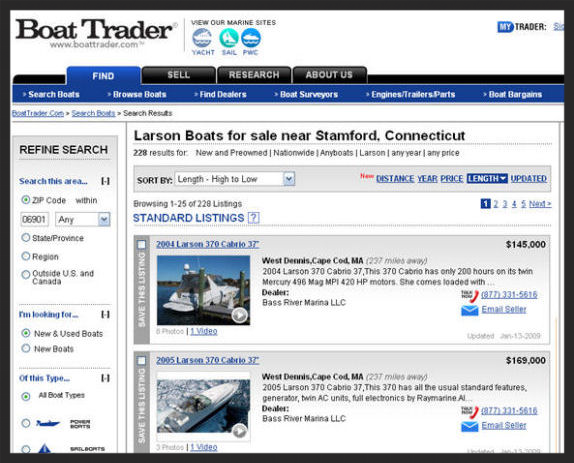This screenshot has height=463, width=574.
Task: Go to results page 2
Action: tap(496, 204)
